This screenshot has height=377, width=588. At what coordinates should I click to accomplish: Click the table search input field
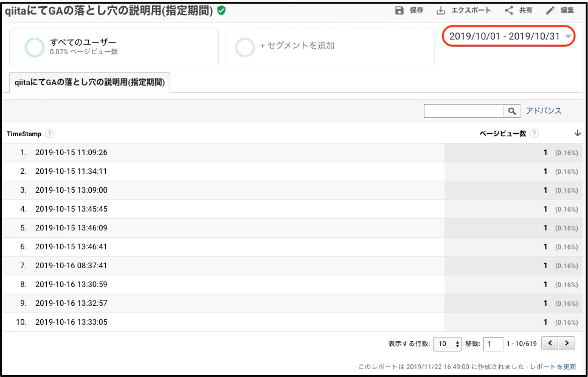(464, 111)
